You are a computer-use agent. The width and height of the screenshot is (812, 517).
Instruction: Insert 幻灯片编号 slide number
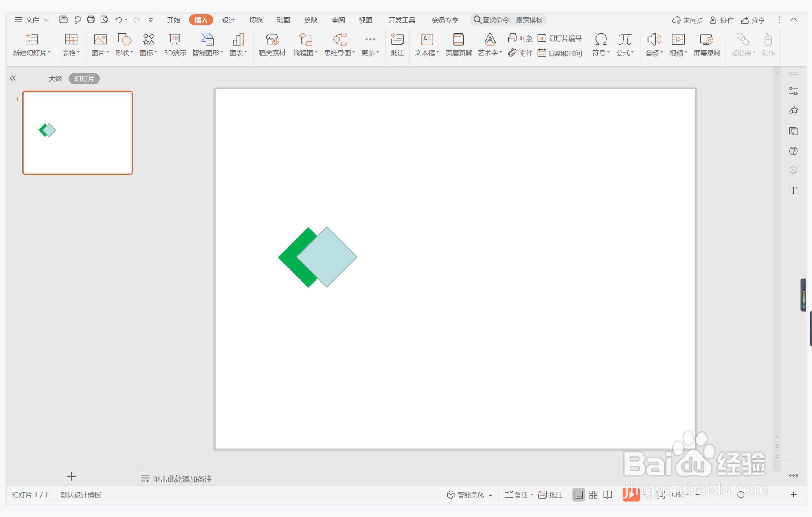[560, 38]
